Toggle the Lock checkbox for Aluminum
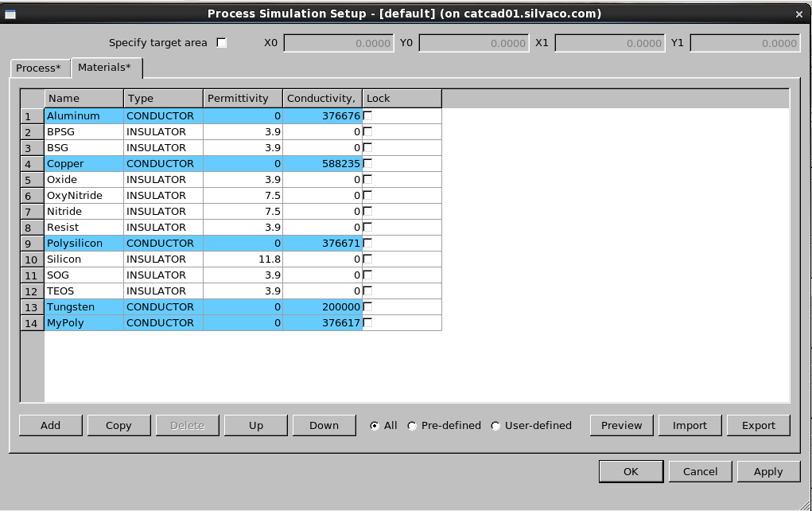The image size is (812, 511). pyautogui.click(x=368, y=116)
